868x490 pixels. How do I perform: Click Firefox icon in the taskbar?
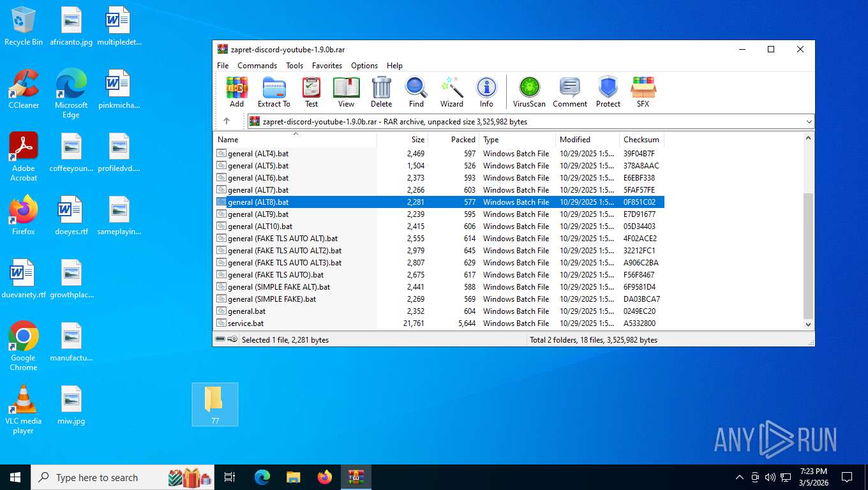(x=325, y=477)
